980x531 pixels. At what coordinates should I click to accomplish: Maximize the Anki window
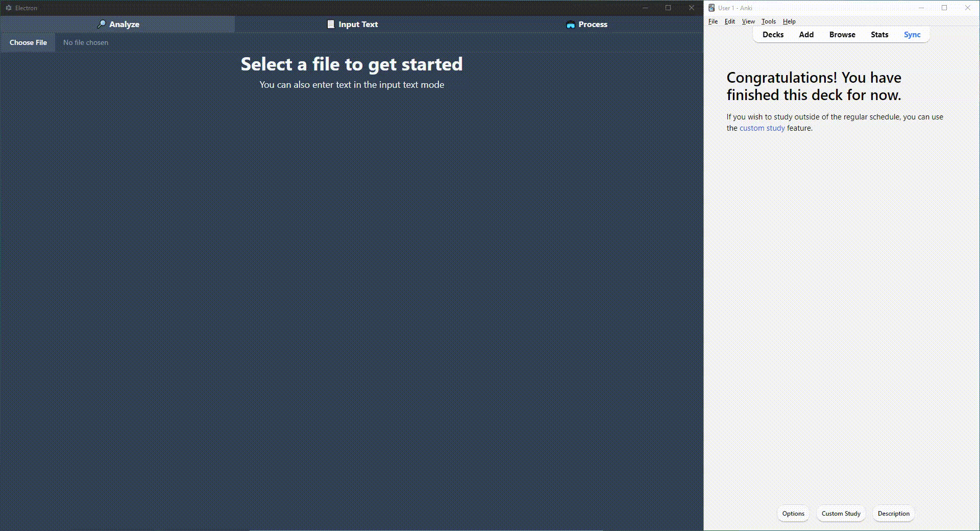pyautogui.click(x=944, y=8)
